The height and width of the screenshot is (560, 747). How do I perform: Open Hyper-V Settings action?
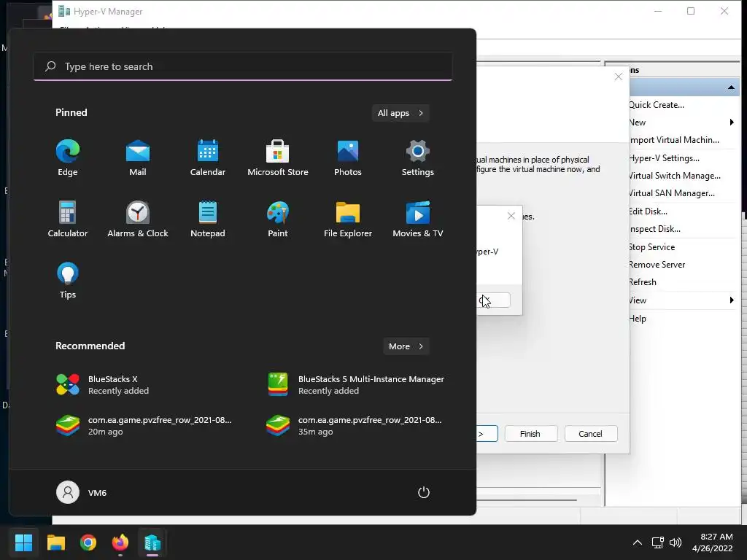664,158
